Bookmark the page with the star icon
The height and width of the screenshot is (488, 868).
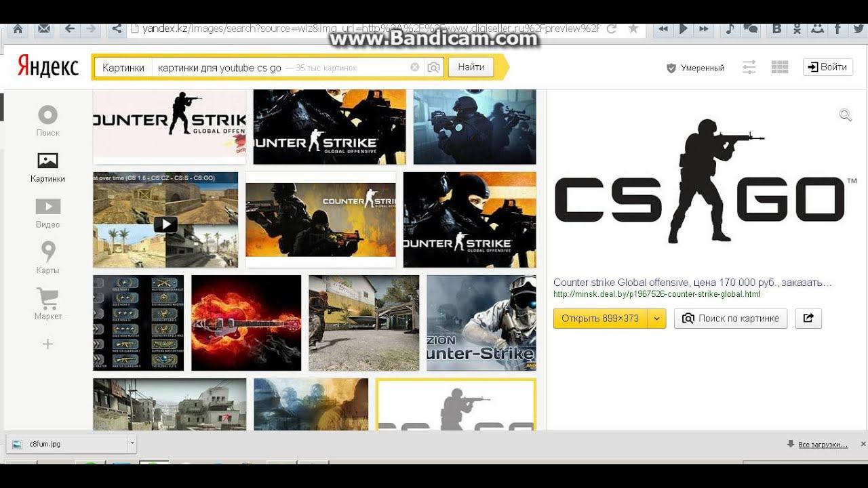click(x=633, y=28)
